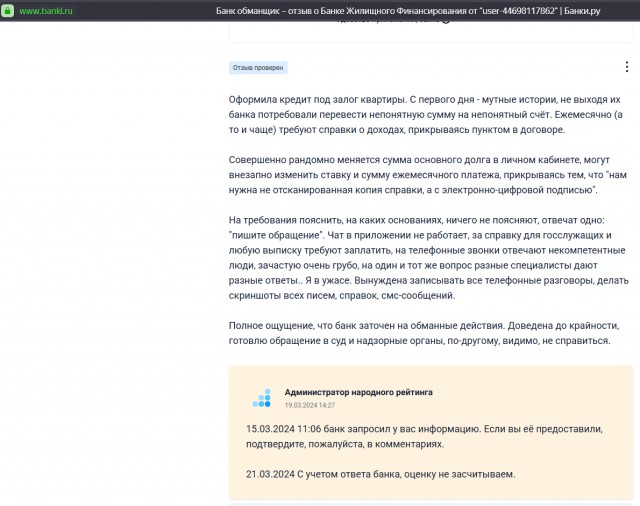Open the three-dot review options menu
This screenshot has height=506, width=640.
(x=627, y=67)
